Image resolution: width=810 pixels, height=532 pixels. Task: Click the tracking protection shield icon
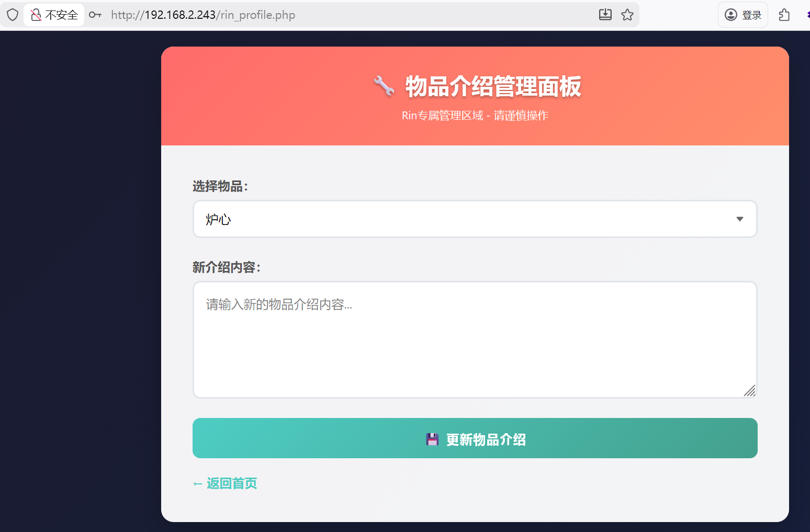pos(13,15)
